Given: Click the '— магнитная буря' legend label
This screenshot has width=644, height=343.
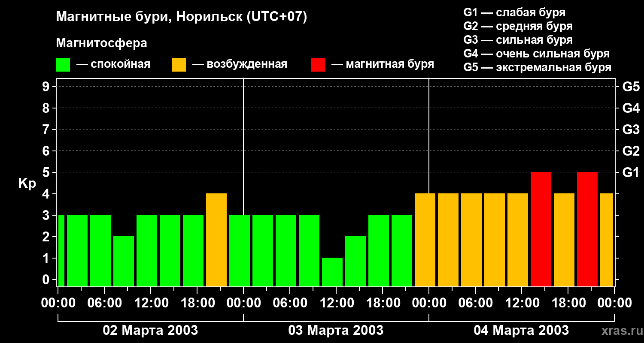Looking at the screenshot, I should click(x=383, y=64).
